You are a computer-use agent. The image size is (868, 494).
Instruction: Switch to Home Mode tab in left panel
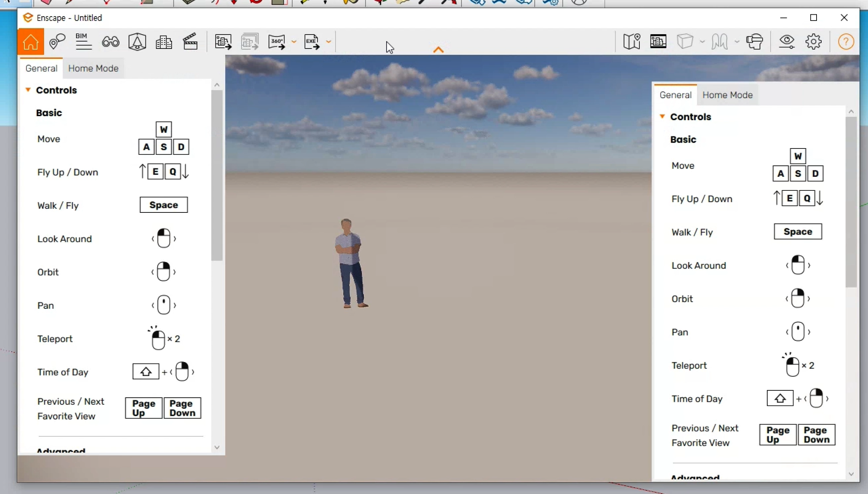pyautogui.click(x=93, y=68)
